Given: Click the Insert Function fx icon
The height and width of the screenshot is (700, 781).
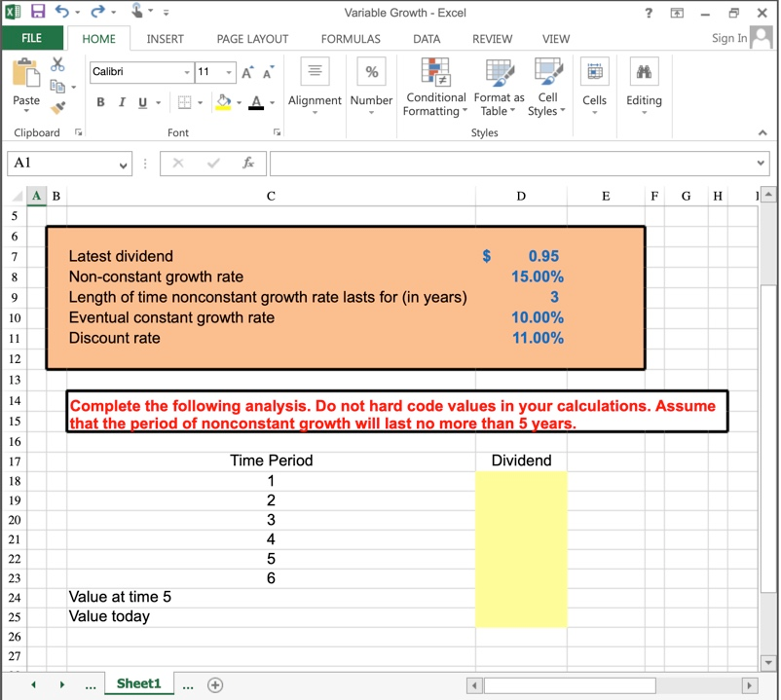Looking at the screenshot, I should [x=248, y=164].
